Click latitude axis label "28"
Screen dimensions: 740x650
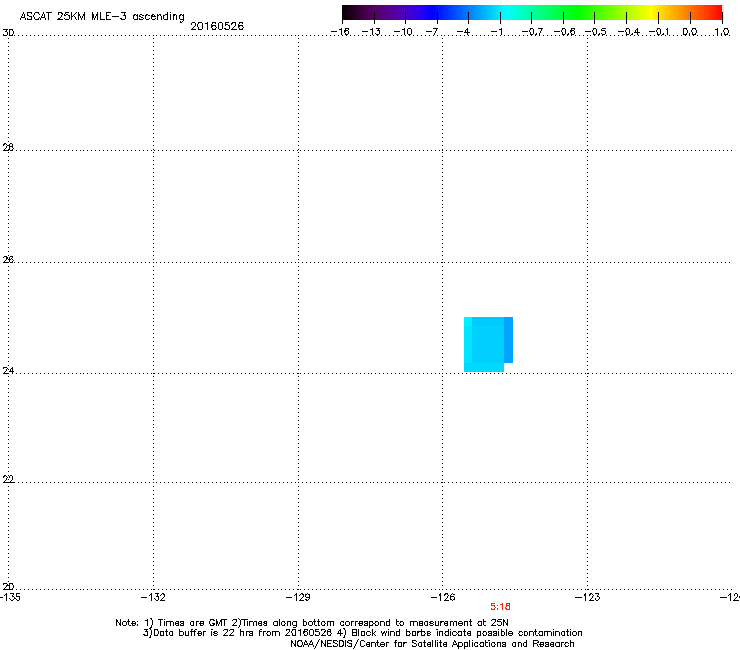8,147
